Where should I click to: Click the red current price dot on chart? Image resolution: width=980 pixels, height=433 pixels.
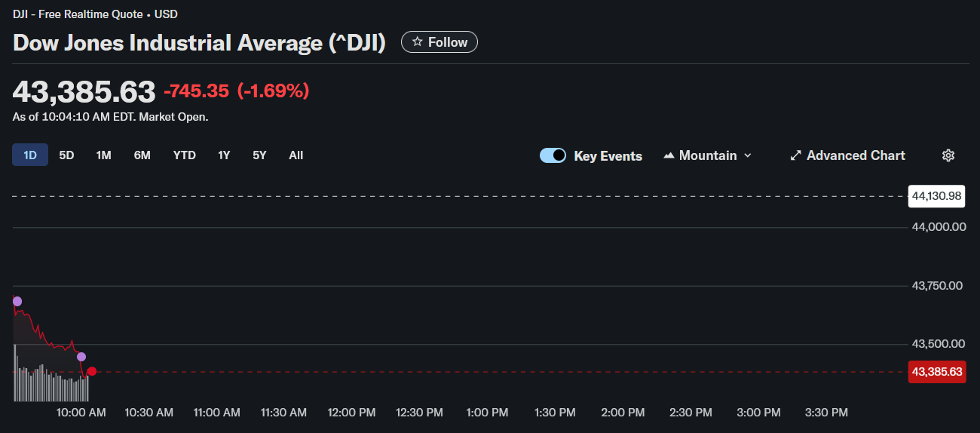coord(92,371)
